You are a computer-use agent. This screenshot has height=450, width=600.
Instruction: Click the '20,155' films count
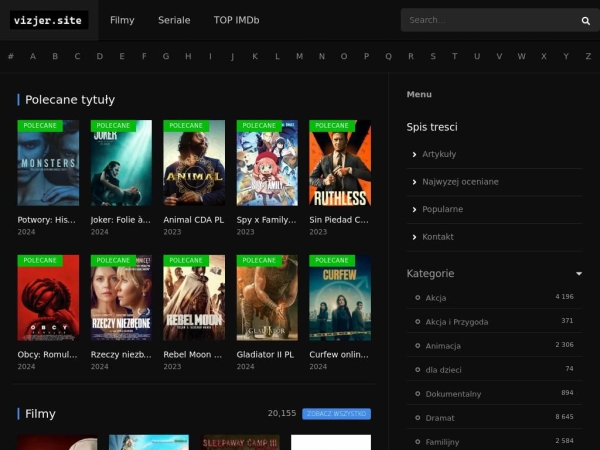282,413
